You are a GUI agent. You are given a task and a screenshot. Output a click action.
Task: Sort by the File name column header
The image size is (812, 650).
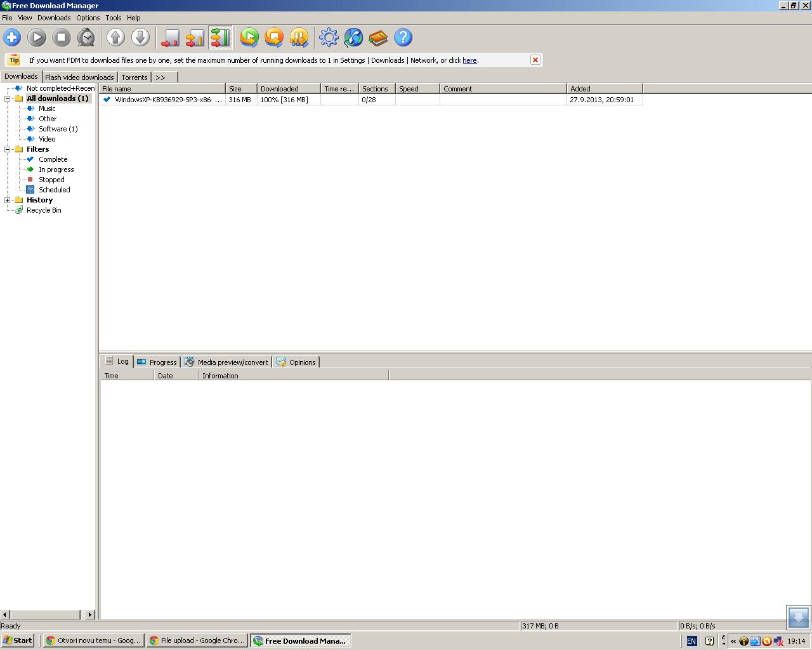(x=162, y=89)
